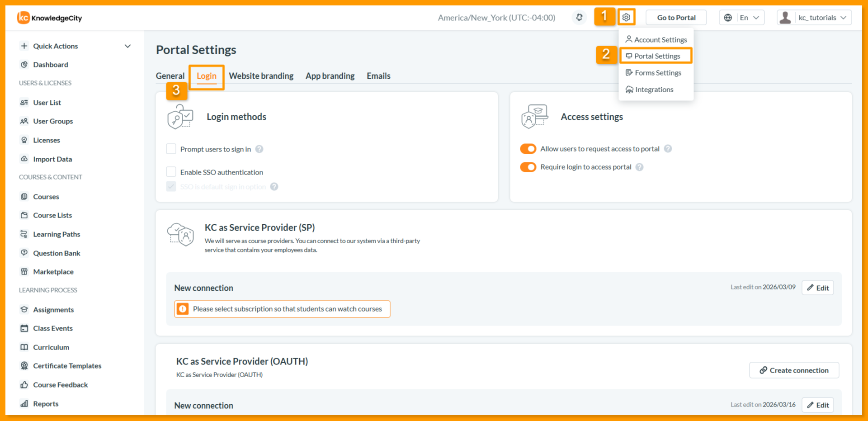Open Class Events
Image resolution: width=868 pixels, height=421 pixels.
[x=53, y=328]
